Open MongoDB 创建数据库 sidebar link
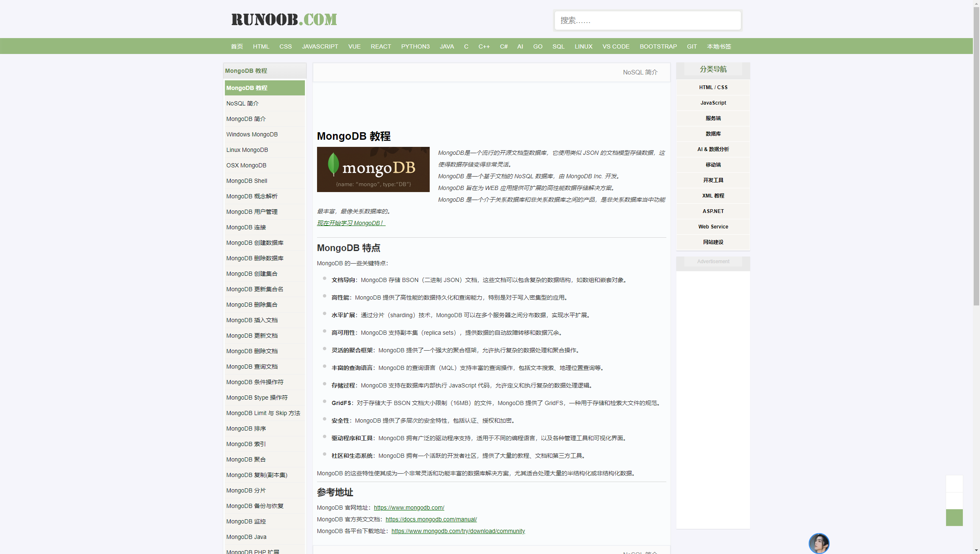Screen dimensions: 980x554 point(265,243)
